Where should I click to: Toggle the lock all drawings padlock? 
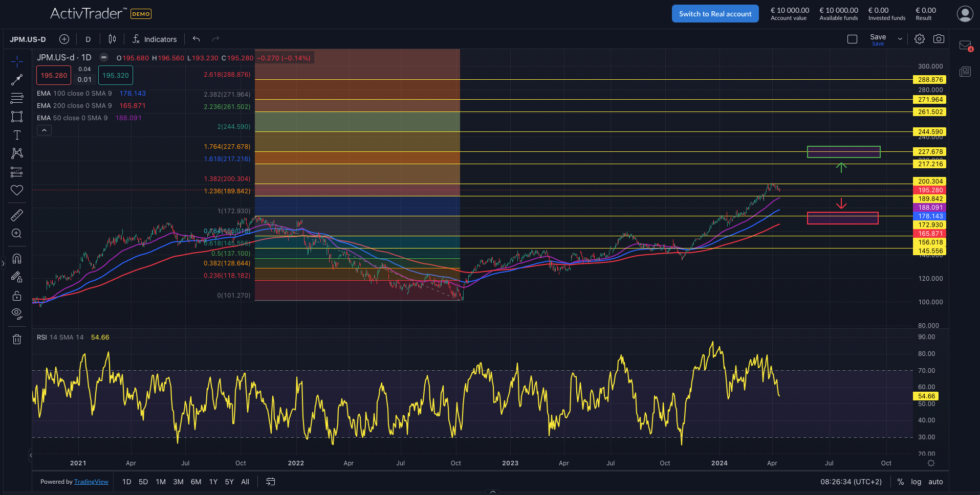(17, 296)
